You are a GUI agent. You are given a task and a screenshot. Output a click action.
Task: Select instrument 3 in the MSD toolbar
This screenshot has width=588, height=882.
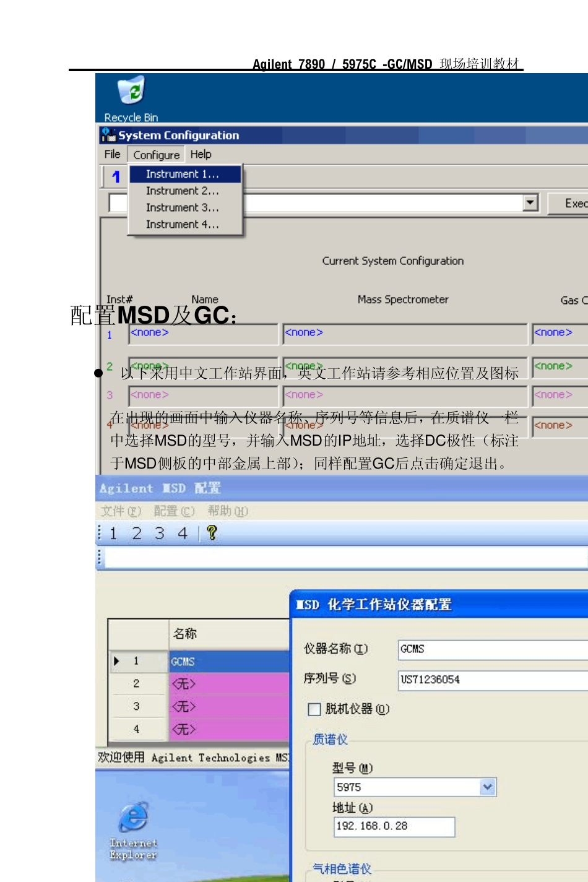pos(160,533)
